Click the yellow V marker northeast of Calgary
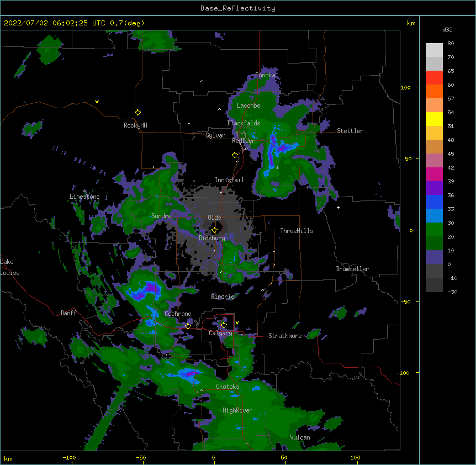The image size is (476, 465). click(x=237, y=323)
